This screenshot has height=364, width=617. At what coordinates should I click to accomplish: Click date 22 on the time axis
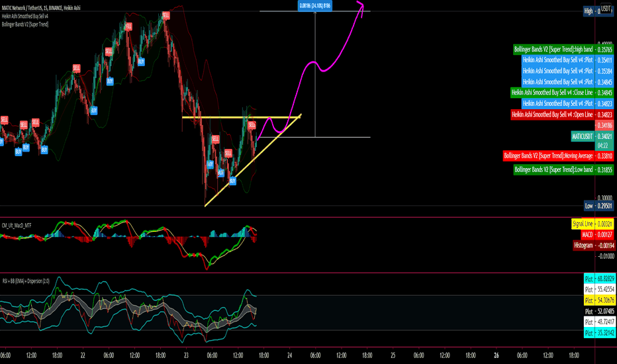pos(83,355)
